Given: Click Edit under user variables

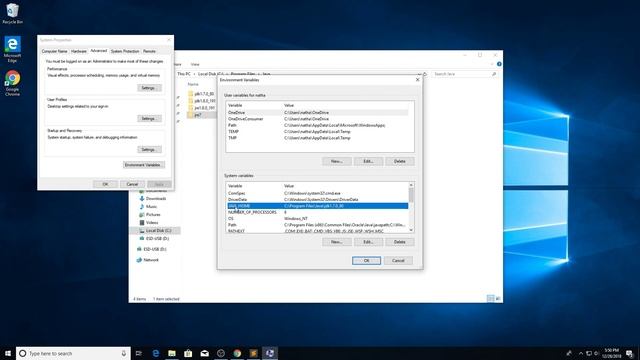Looking at the screenshot, I should click(x=368, y=161).
